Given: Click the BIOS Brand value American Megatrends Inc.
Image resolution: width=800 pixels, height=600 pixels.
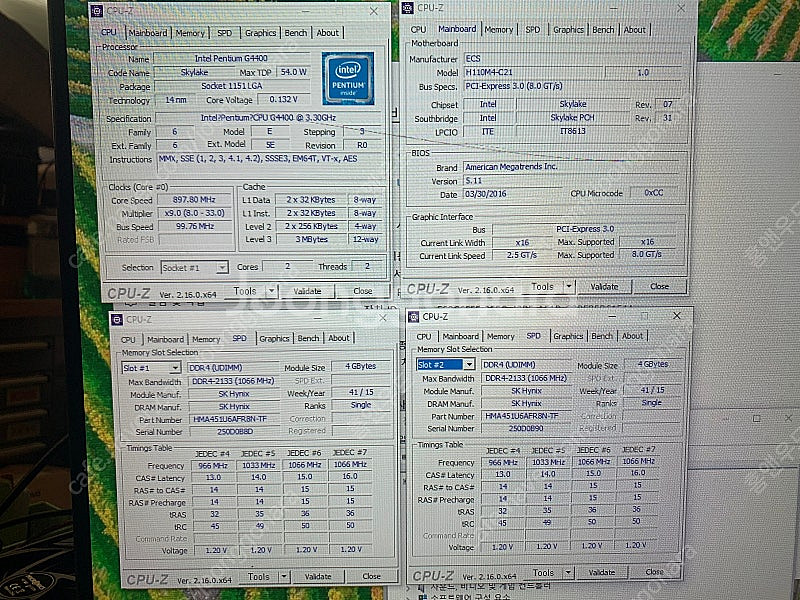Looking at the screenshot, I should click(x=571, y=167).
